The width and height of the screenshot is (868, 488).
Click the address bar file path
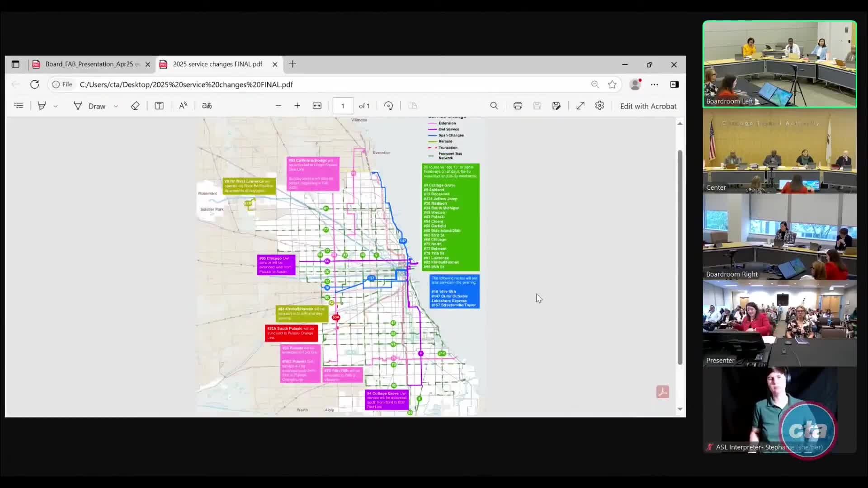coord(186,84)
